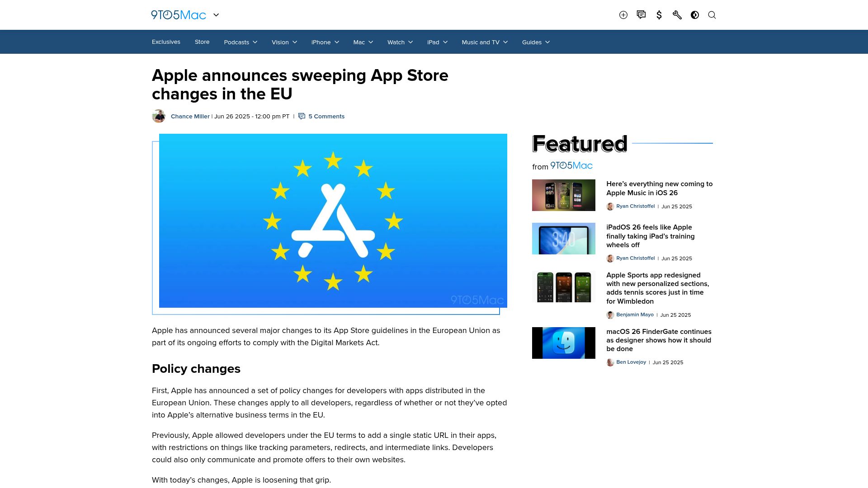Screen dimensions: 868x488
Task: Expand the Guides dropdown
Action: 536,42
